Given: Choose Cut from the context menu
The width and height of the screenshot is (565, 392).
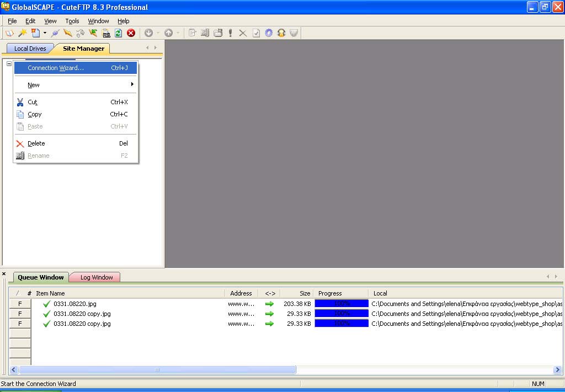Looking at the screenshot, I should point(75,102).
